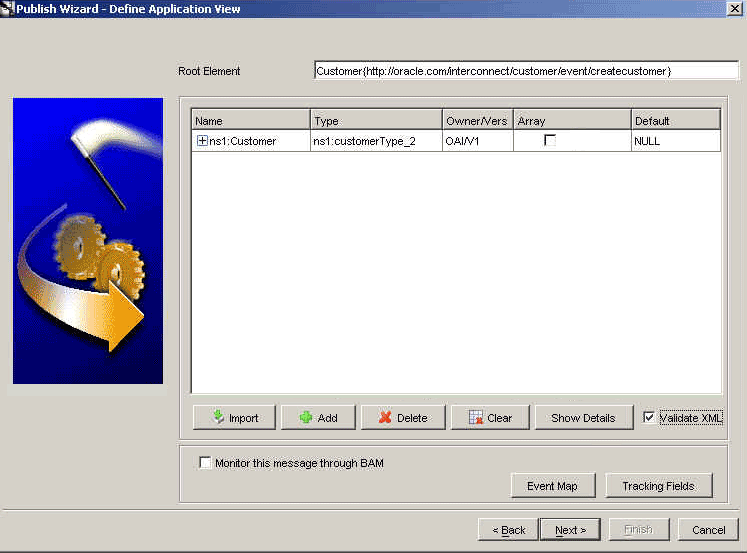This screenshot has width=747, height=553.
Task: Close the Publish Wizard window
Action: click(735, 9)
